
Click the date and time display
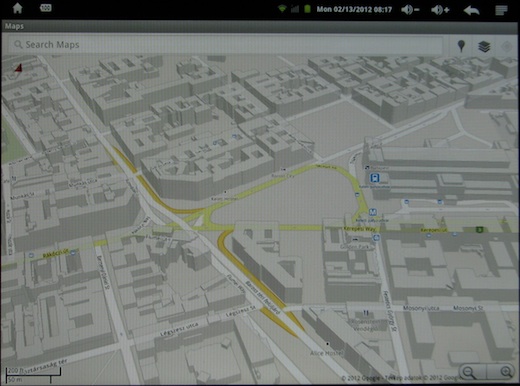(354, 9)
